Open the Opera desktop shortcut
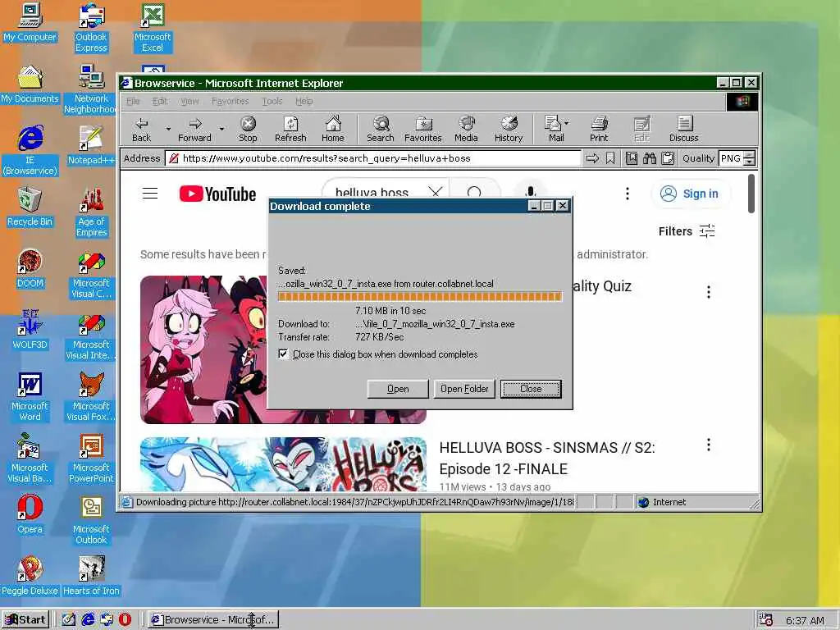The height and width of the screenshot is (630, 840). point(30,515)
